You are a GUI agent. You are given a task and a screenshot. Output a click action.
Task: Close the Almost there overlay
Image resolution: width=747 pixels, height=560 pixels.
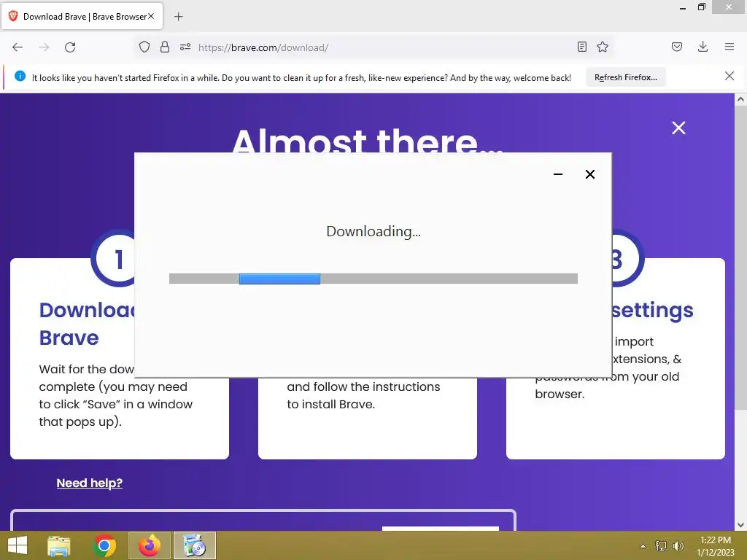[678, 128]
